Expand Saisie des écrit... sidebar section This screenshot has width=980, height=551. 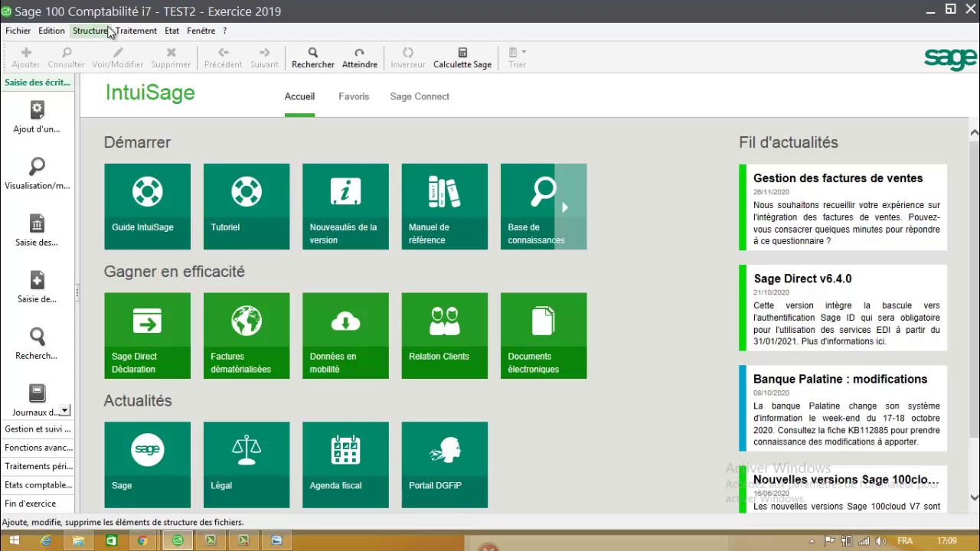(38, 83)
